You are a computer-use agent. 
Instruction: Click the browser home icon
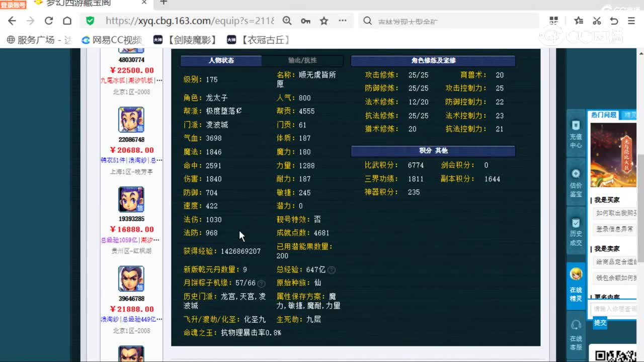67,22
